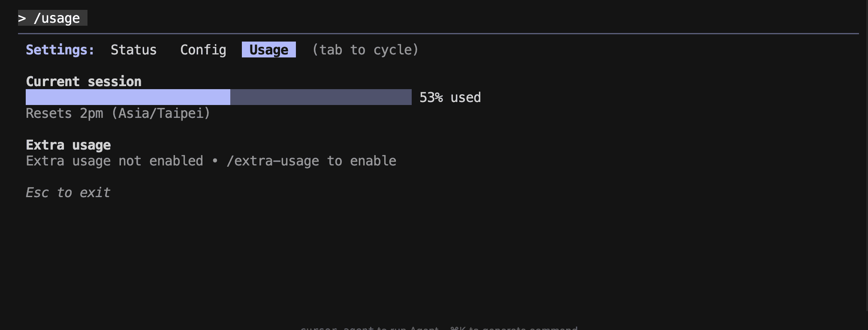Click the "53% used" label
The height and width of the screenshot is (330, 868).
point(450,98)
